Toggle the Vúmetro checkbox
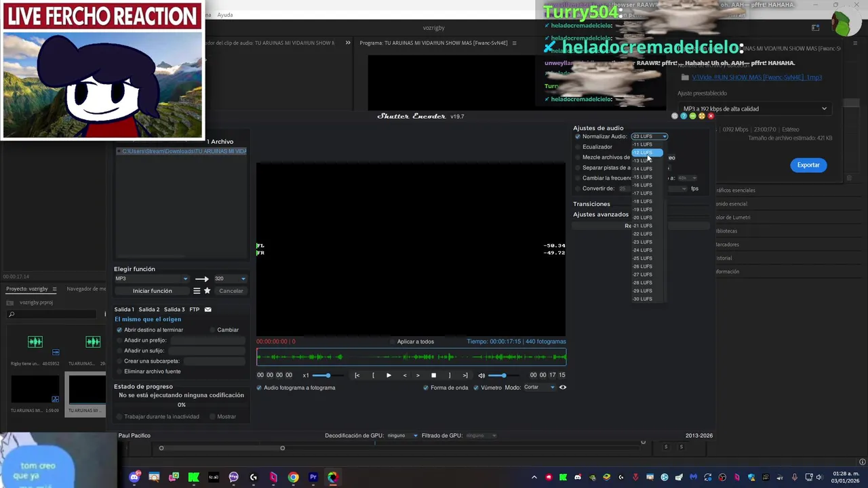868x488 pixels. point(476,388)
